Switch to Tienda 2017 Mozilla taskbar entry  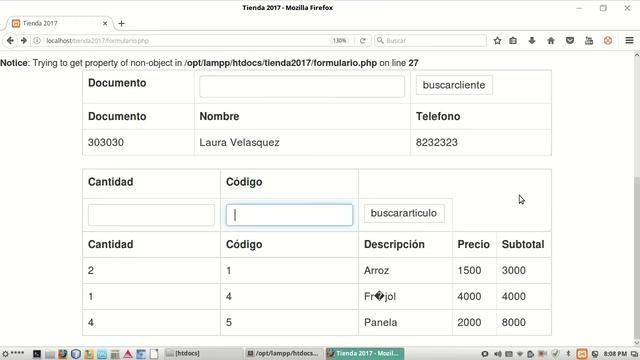[365, 353]
